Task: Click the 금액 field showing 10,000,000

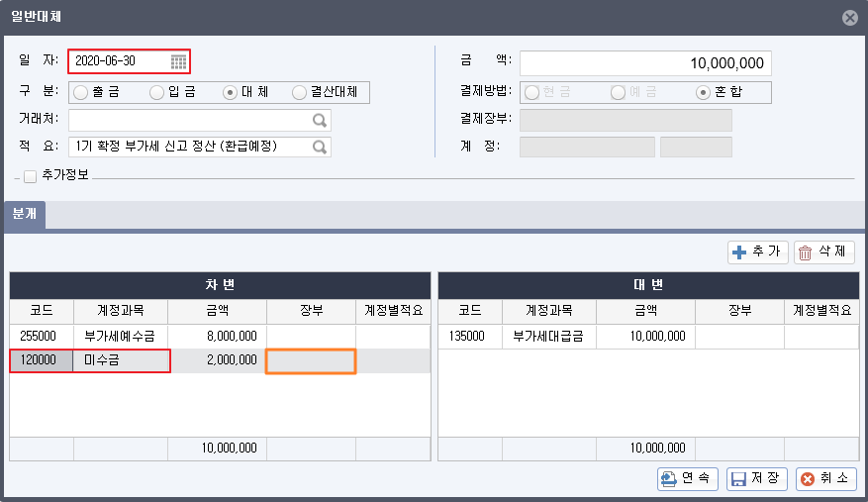Action: [645, 63]
